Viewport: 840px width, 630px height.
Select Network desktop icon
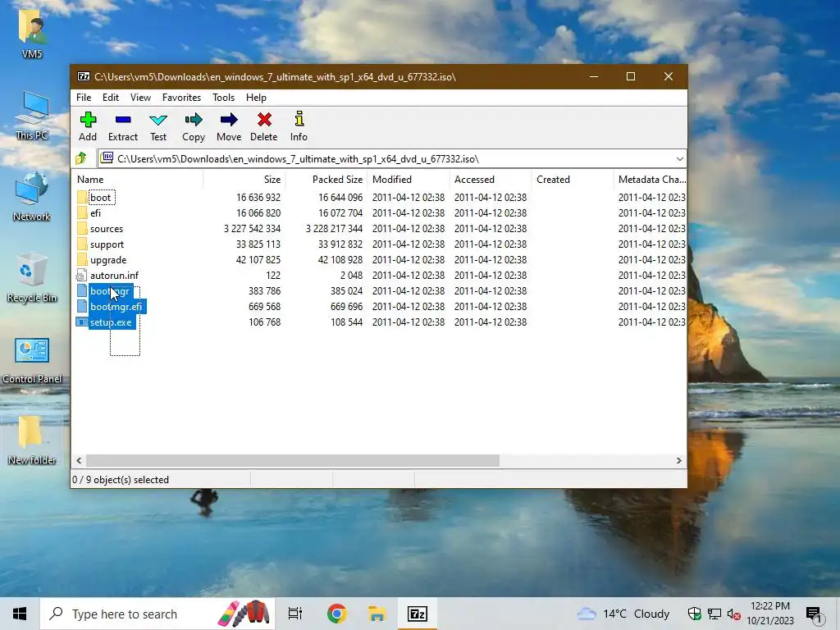[x=32, y=197]
